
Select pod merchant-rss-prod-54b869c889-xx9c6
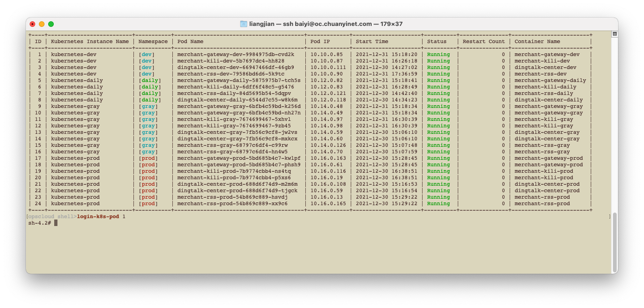click(x=233, y=203)
